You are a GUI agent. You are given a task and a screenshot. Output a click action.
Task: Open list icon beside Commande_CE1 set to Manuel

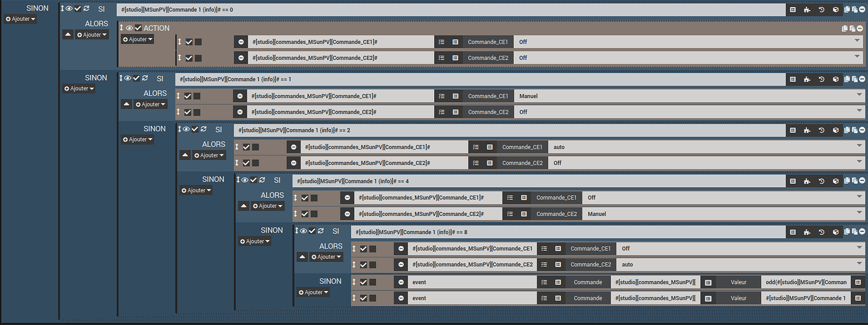tap(442, 96)
